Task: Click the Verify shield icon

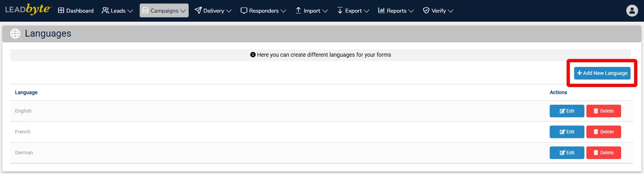Action: (426, 10)
